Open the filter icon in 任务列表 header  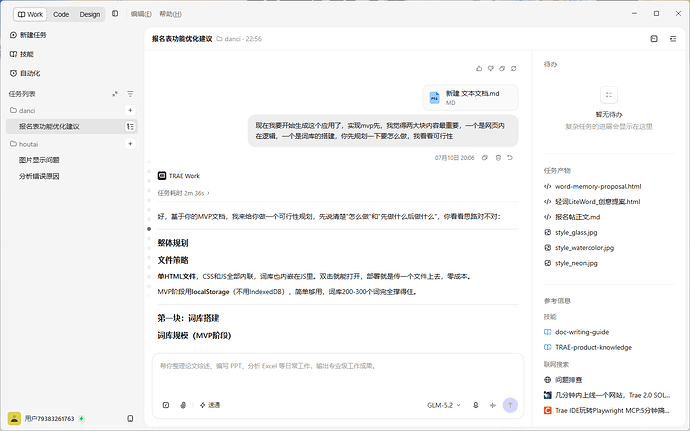coord(130,94)
